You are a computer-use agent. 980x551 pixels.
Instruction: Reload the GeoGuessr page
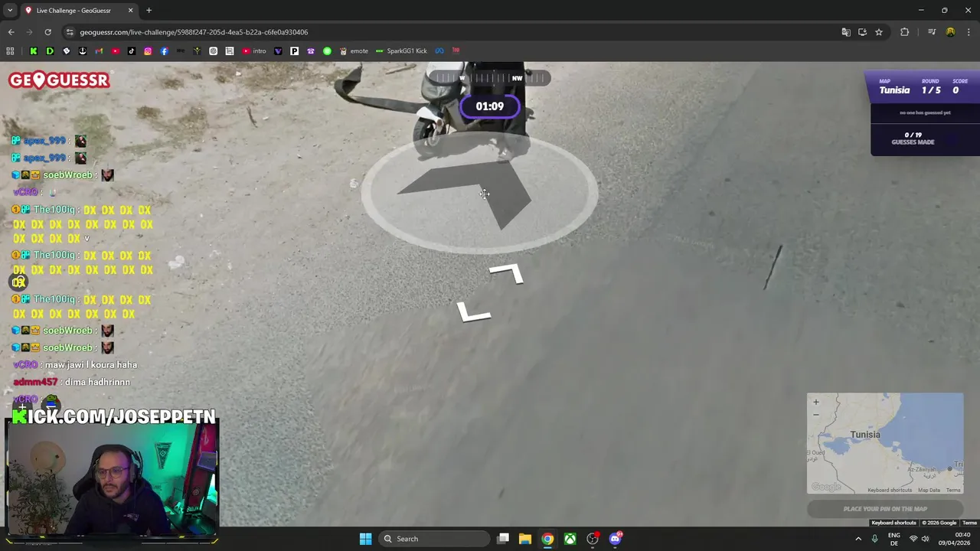click(47, 32)
